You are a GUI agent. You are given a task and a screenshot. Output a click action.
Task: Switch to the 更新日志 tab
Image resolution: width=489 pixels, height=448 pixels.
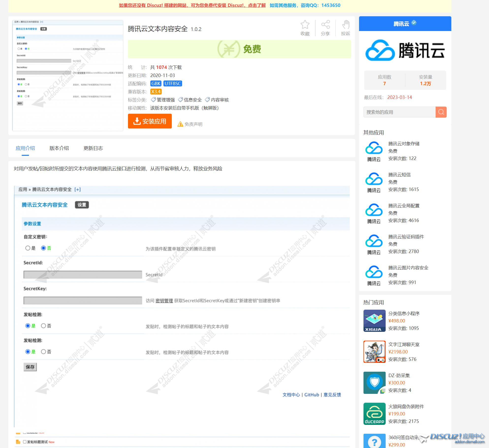tap(93, 148)
